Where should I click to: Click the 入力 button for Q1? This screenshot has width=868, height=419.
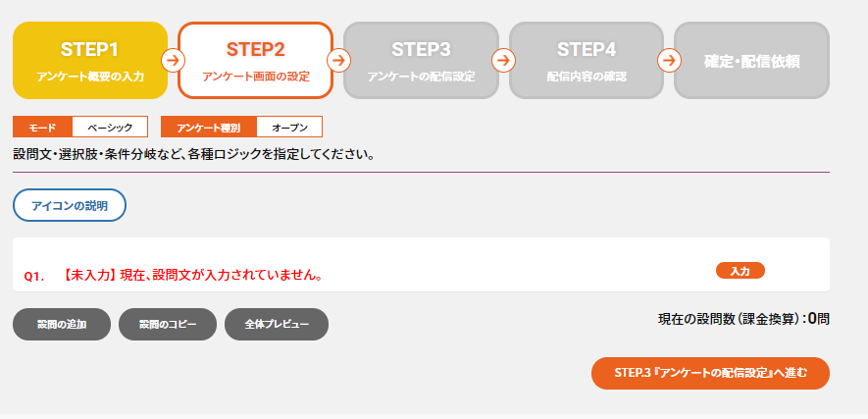click(x=740, y=271)
